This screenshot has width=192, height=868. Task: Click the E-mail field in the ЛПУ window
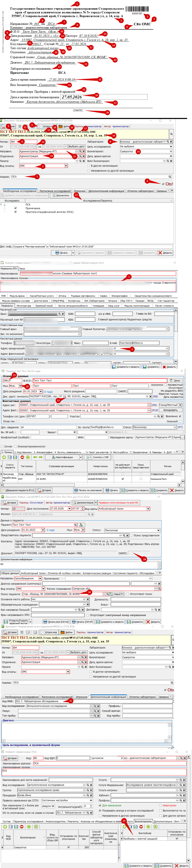pos(139,343)
